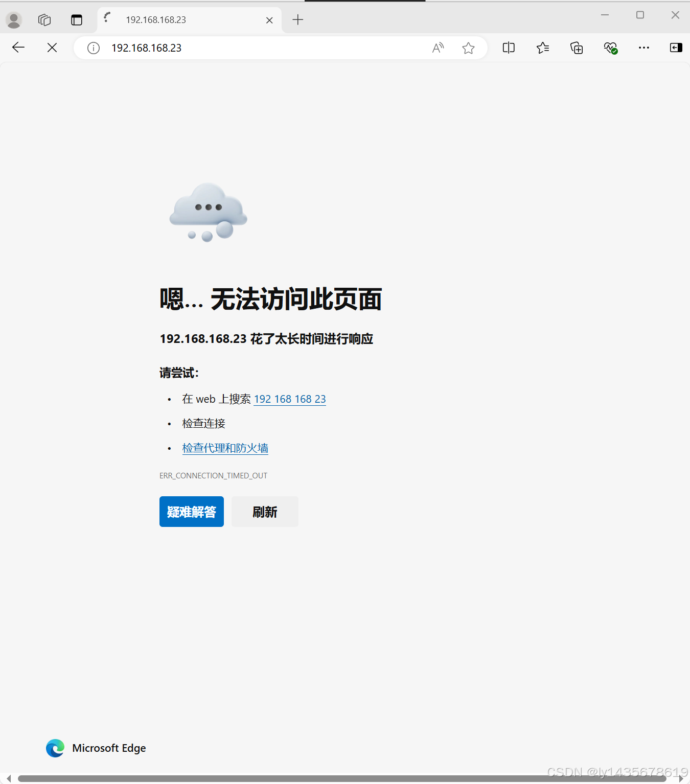Open the Workspaces icon
This screenshot has height=784, width=690.
click(44, 20)
